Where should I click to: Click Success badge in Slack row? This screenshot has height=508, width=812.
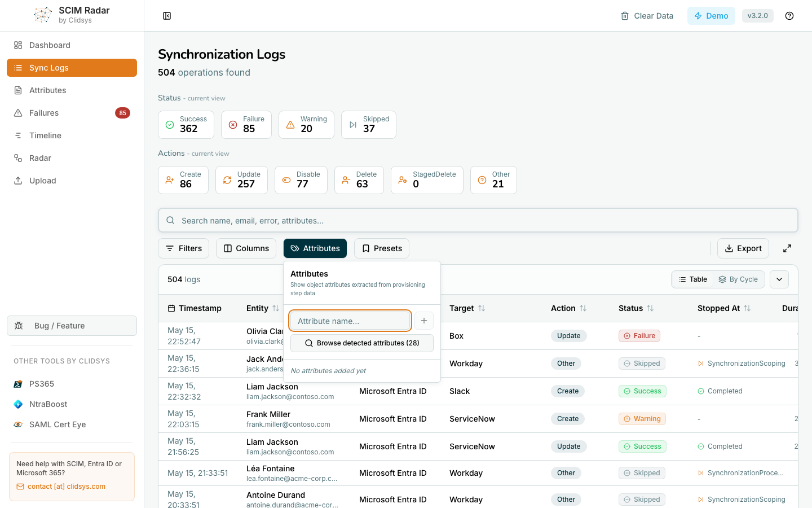[x=642, y=391]
